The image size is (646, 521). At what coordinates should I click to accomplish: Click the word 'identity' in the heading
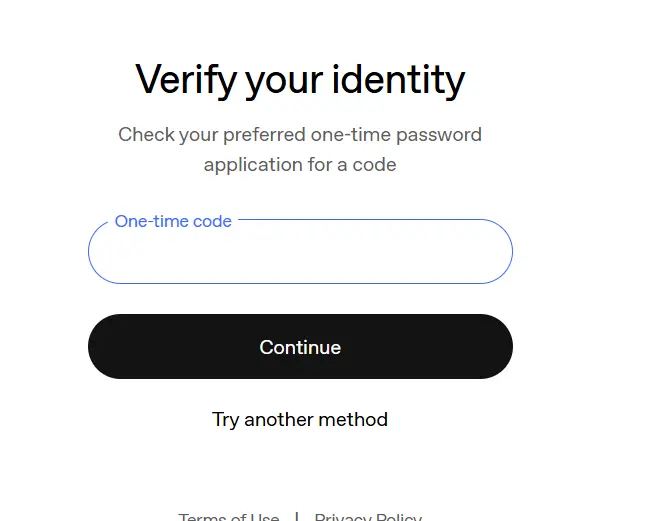398,80
